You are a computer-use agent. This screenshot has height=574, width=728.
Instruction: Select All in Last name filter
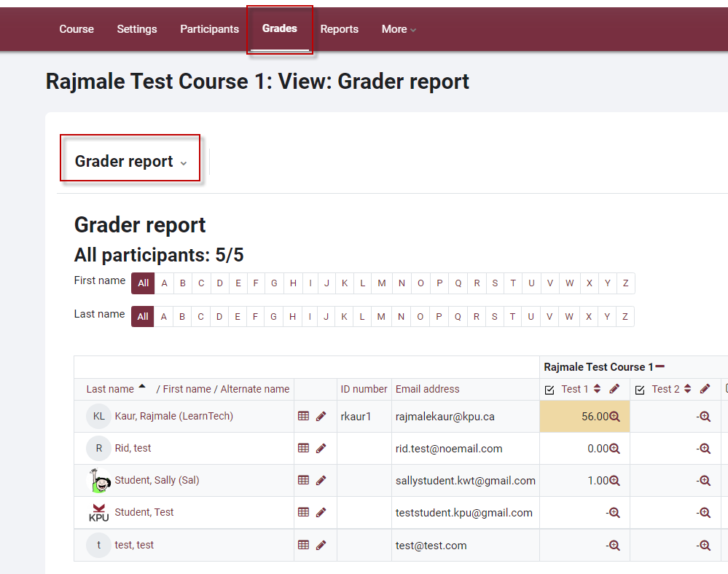[x=143, y=316]
